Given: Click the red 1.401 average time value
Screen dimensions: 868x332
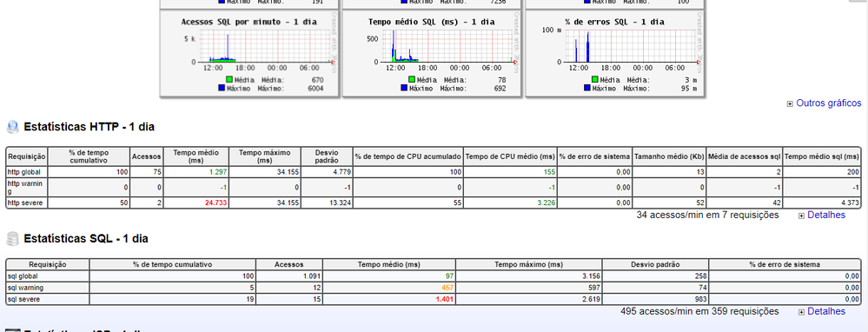Looking at the screenshot, I should point(445,300).
